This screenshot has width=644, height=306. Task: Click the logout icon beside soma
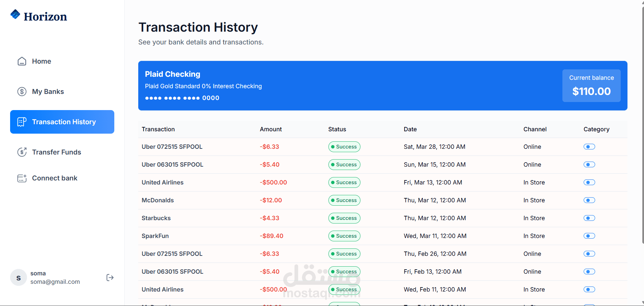pos(110,277)
